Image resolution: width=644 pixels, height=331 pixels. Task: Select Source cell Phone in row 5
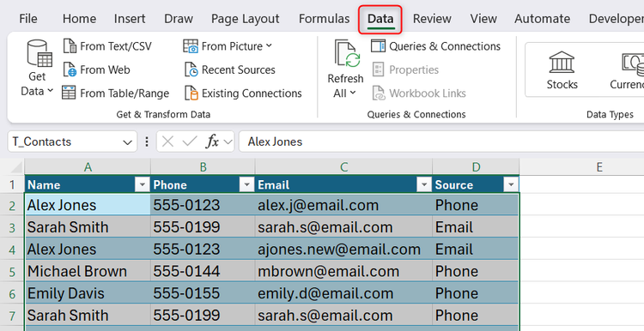[476, 272]
